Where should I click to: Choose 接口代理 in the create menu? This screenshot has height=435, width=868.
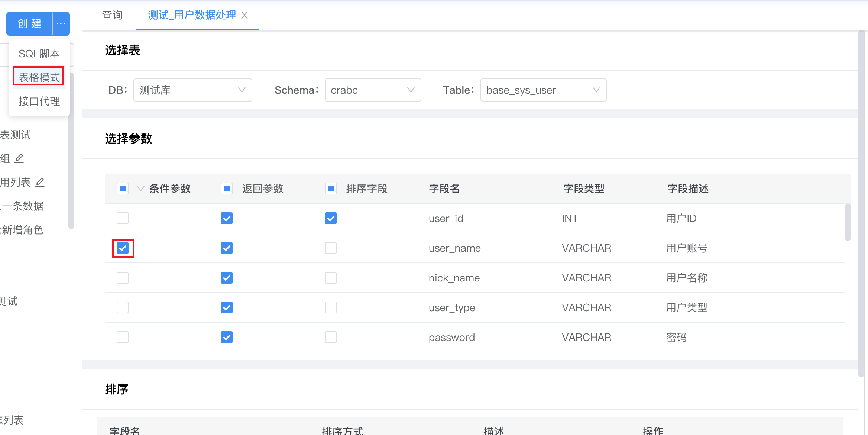pos(39,101)
